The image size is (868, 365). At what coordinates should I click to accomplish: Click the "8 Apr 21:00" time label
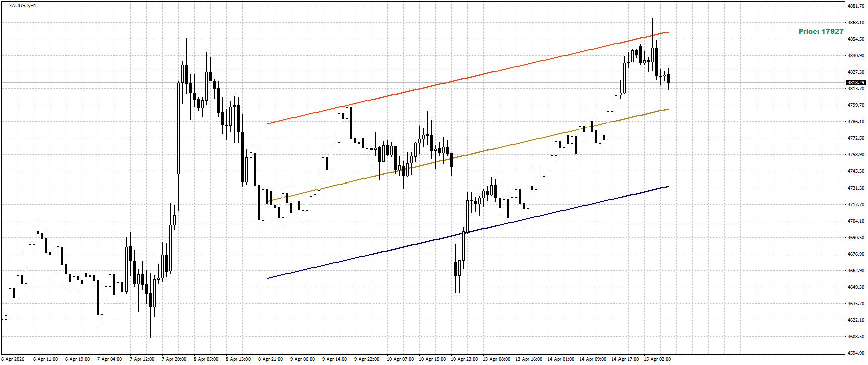(270, 359)
